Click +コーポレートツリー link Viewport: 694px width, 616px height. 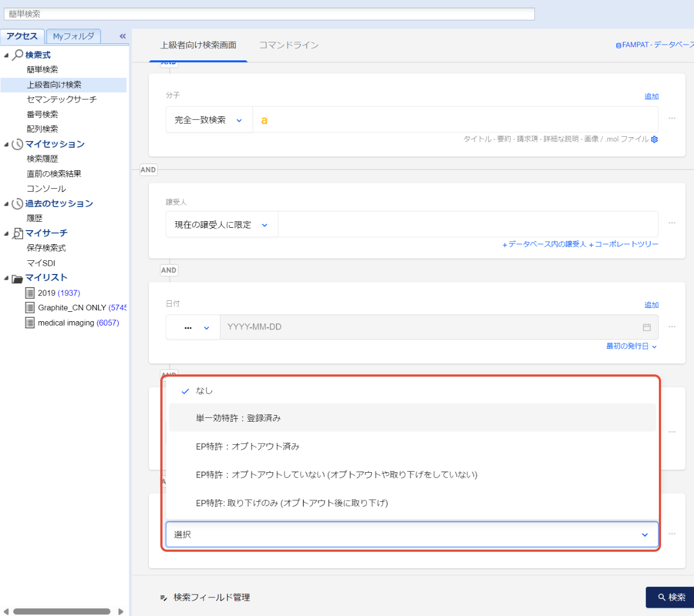tap(624, 244)
